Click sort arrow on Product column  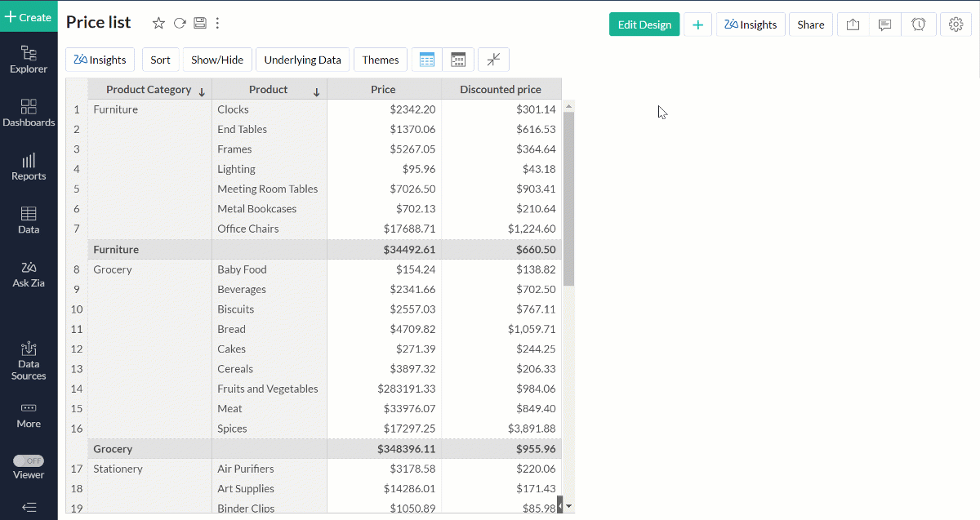[x=316, y=92]
